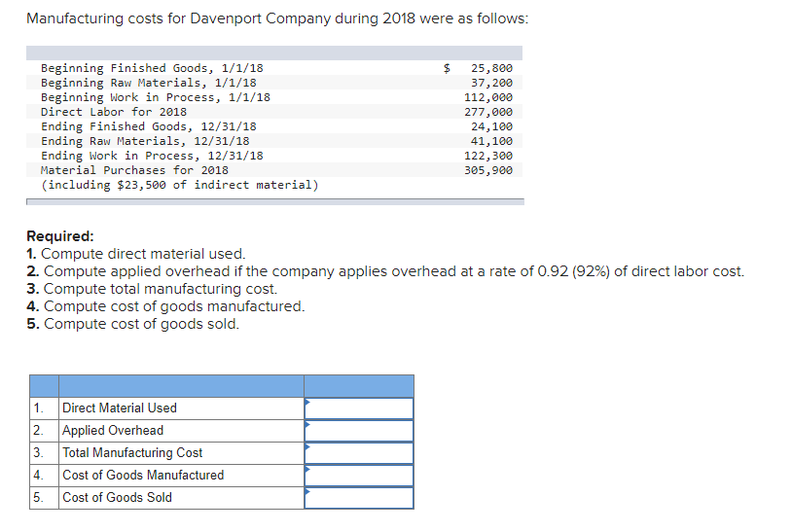
Task: Click the value 122,300 for Ending Work in Process
Action: pyautogui.click(x=488, y=156)
